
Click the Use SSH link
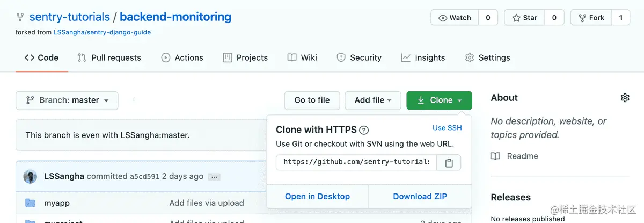point(447,128)
